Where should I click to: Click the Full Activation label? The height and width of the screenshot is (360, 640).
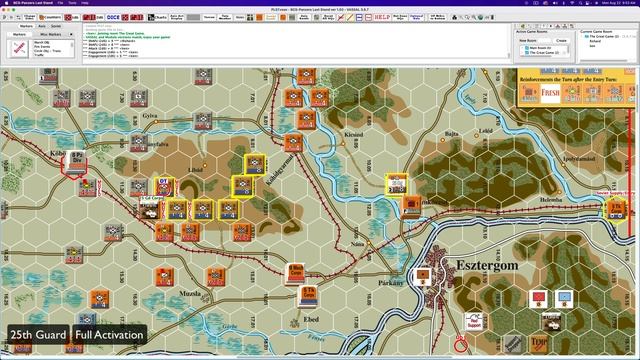pyautogui.click(x=109, y=335)
